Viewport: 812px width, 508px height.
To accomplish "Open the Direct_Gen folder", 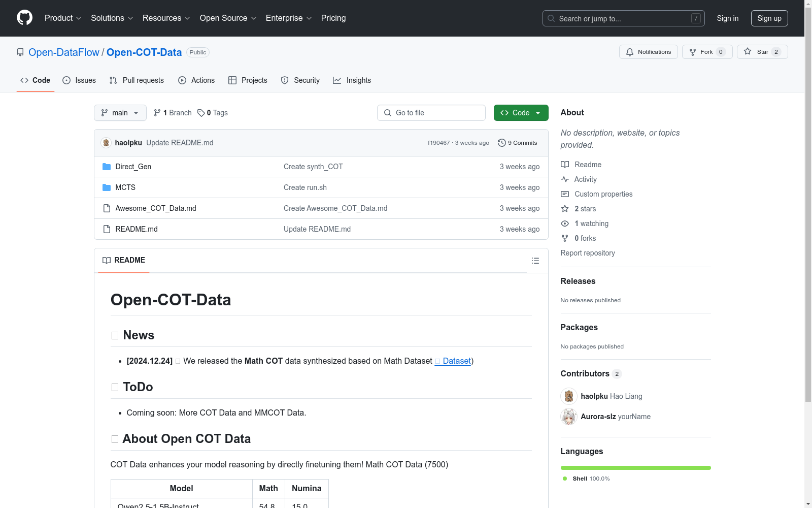I will click(x=133, y=167).
